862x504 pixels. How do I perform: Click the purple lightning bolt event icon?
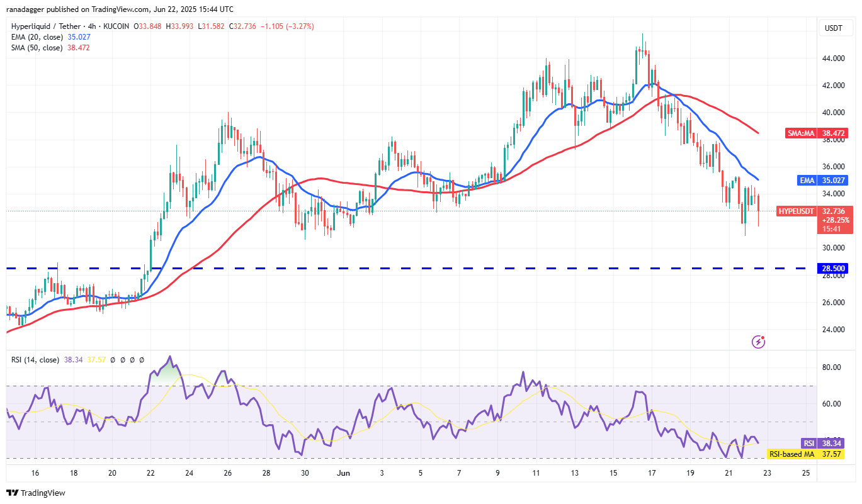(x=759, y=342)
